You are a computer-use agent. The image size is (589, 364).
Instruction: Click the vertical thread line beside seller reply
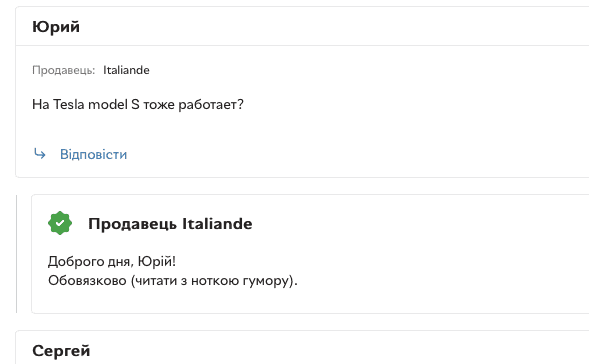(17, 254)
